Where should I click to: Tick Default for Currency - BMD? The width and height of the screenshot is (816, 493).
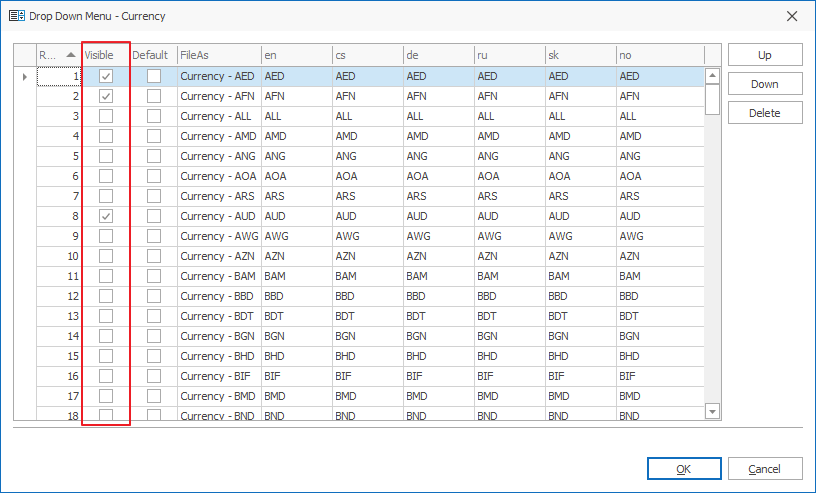click(154, 396)
